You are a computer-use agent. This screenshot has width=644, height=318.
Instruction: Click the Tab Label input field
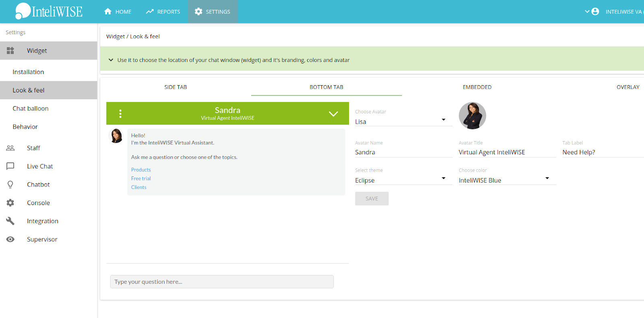click(x=603, y=152)
